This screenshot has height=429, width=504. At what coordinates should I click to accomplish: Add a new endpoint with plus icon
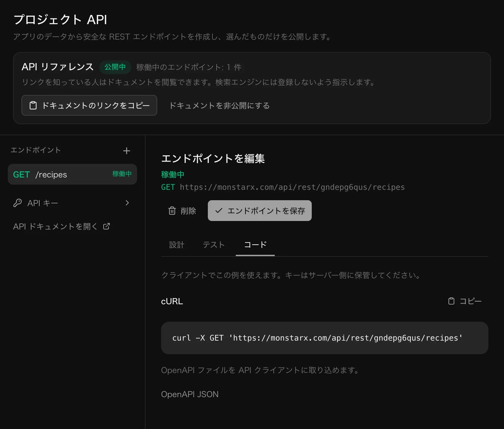127,151
